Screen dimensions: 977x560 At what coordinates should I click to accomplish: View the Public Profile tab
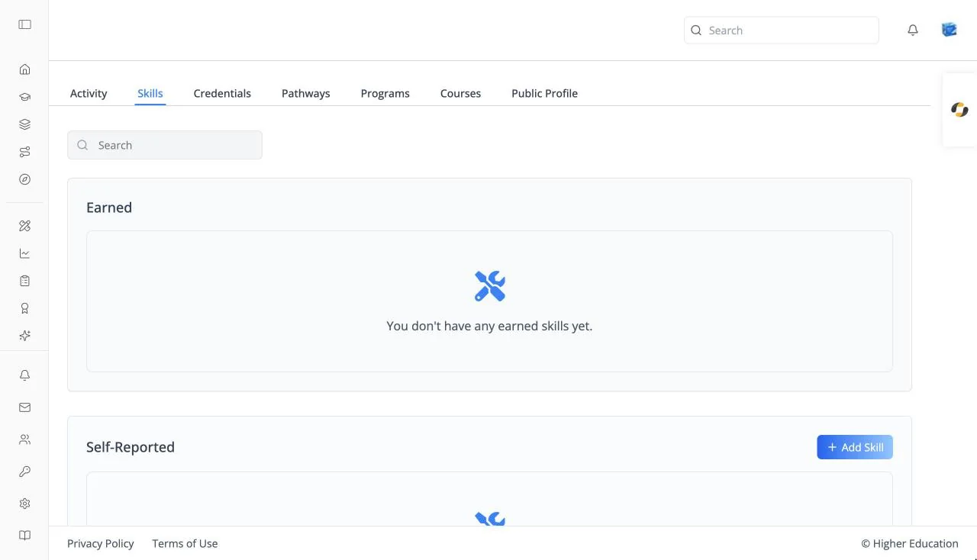[545, 93]
